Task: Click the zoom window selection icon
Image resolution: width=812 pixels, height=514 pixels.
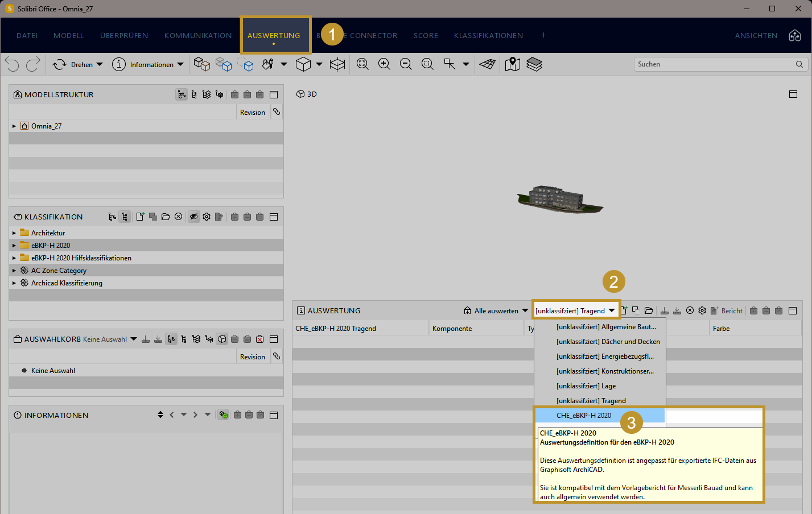Action: [x=427, y=64]
